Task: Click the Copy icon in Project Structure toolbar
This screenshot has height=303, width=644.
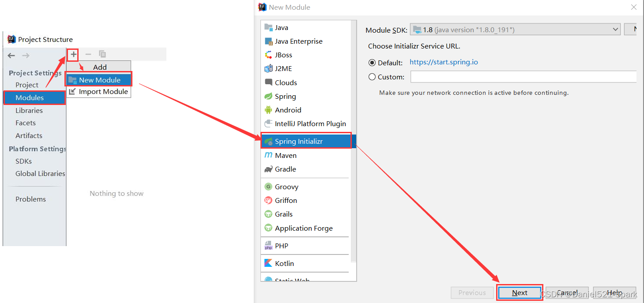Action: [102, 54]
